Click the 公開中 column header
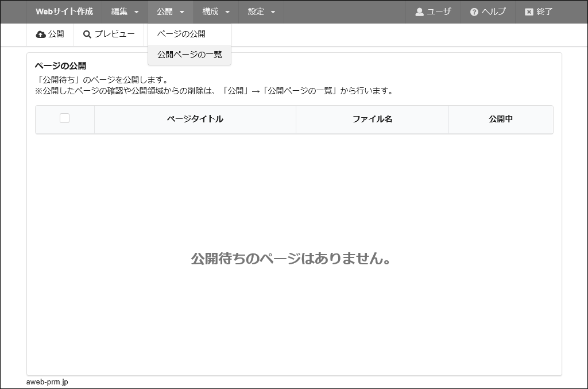This screenshot has width=588, height=389. (x=501, y=119)
